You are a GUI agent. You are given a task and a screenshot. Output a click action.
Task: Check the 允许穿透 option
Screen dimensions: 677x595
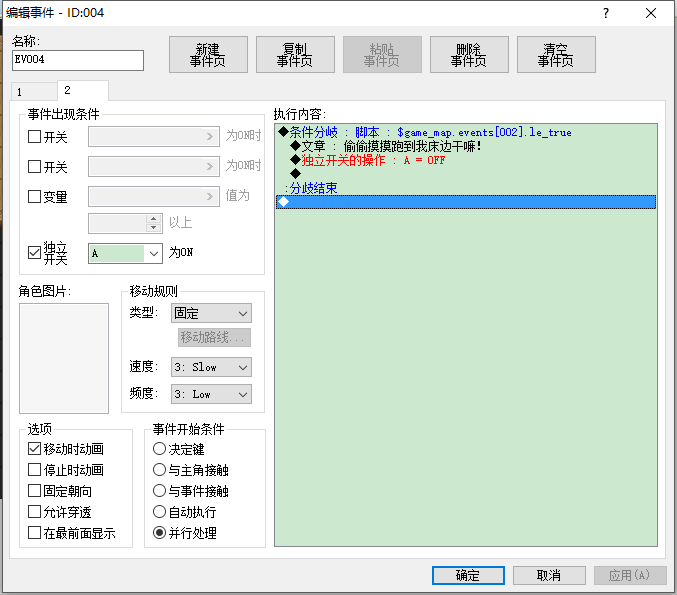coord(34,512)
